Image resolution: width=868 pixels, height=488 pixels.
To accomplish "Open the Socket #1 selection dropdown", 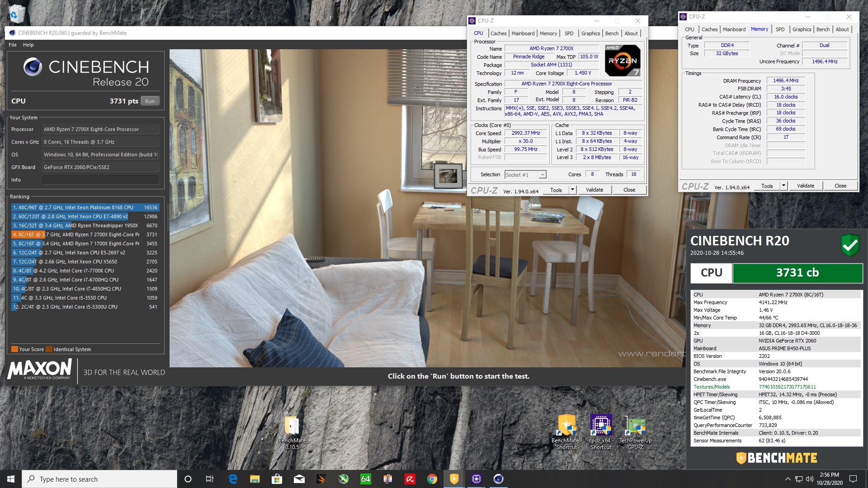I will pos(525,175).
